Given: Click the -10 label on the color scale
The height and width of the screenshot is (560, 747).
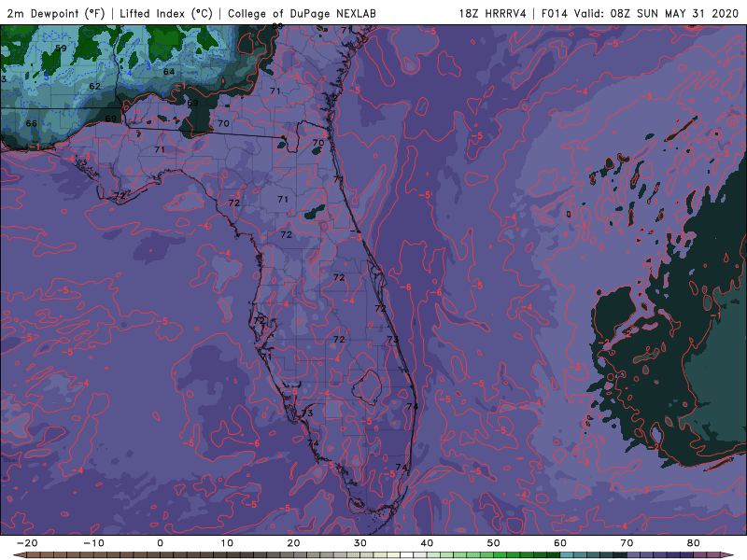Looking at the screenshot, I should [92, 543].
